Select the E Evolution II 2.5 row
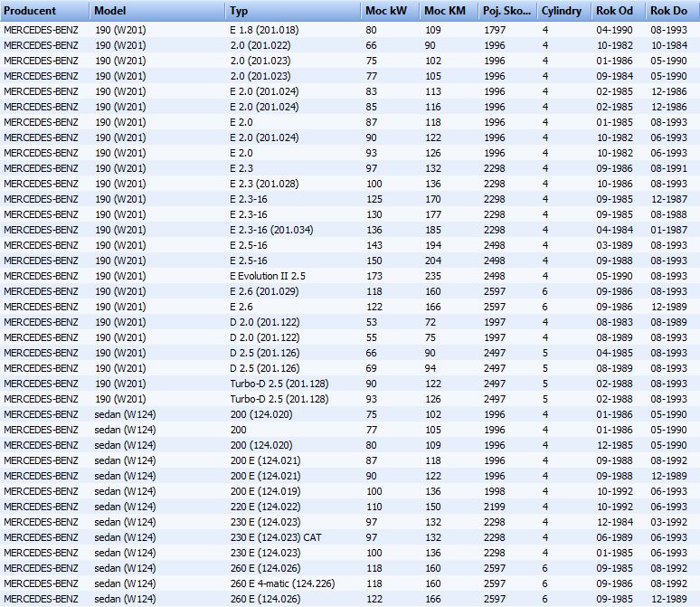The height and width of the screenshot is (607, 700). pos(350,276)
